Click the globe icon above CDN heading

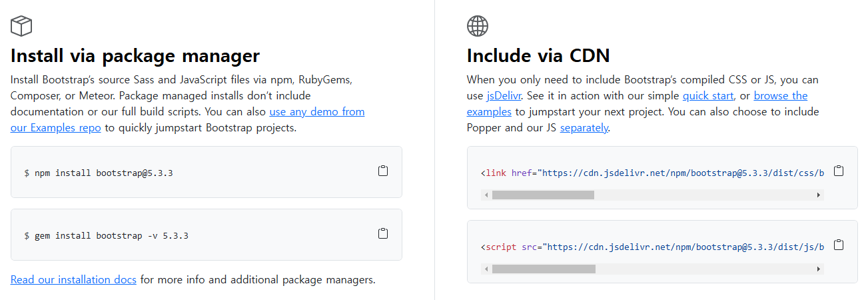point(478,26)
